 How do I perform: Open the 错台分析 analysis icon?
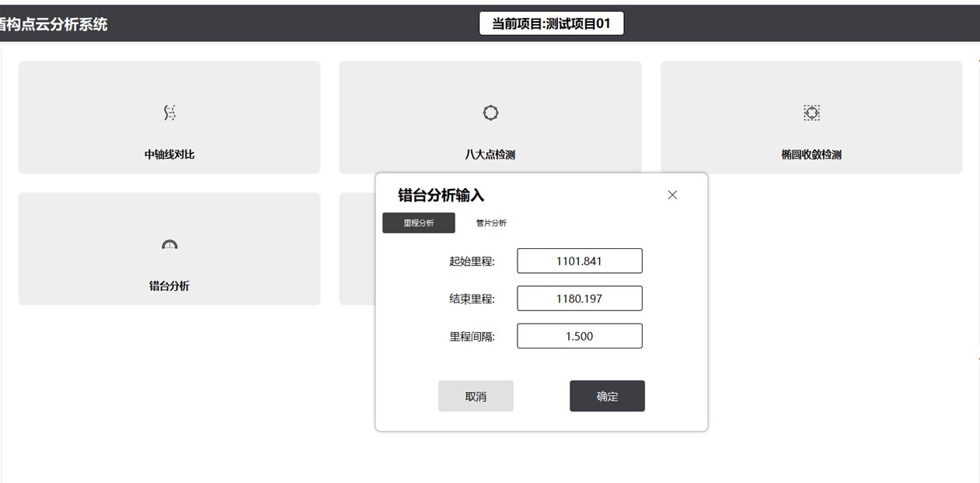pyautogui.click(x=169, y=244)
